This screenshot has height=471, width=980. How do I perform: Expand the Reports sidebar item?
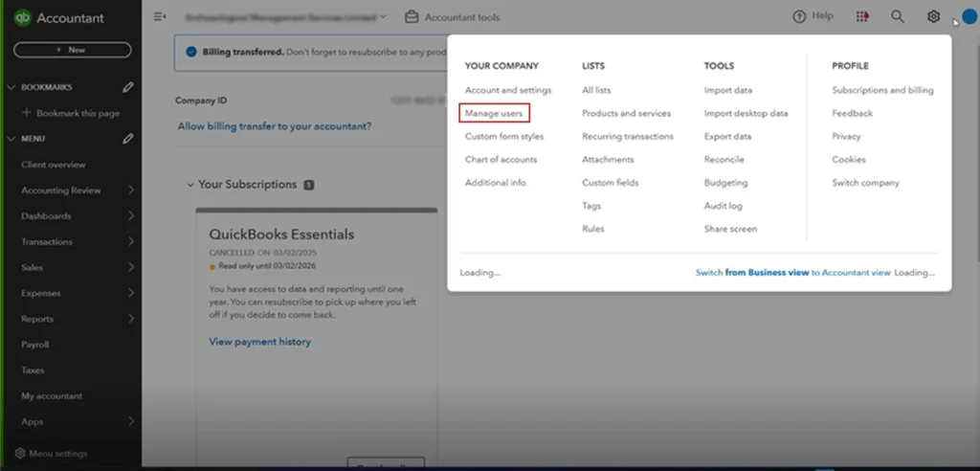pyautogui.click(x=130, y=319)
